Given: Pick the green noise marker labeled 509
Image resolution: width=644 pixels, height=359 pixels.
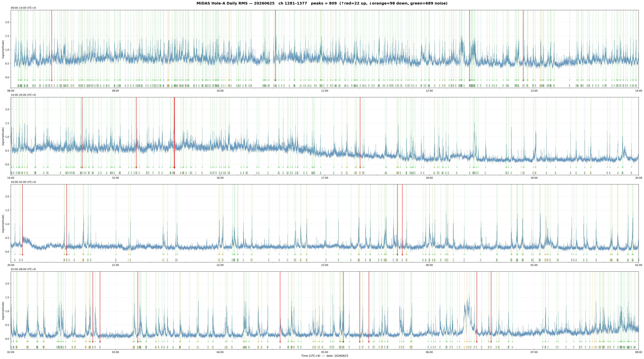Looking at the screenshot, I should point(116,254).
